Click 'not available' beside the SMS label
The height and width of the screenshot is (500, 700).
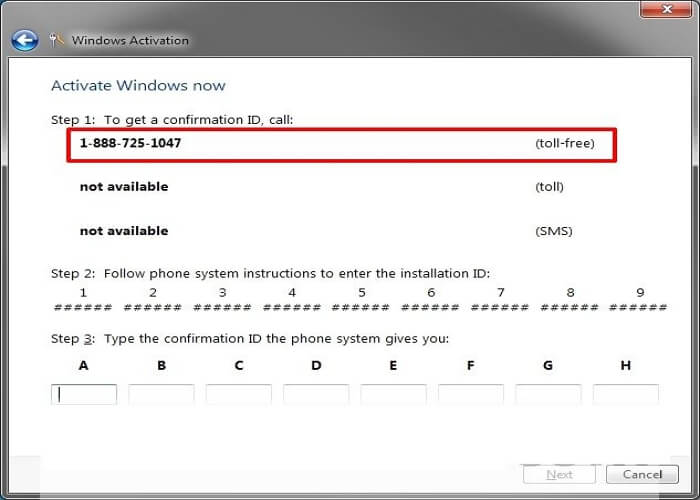124,231
